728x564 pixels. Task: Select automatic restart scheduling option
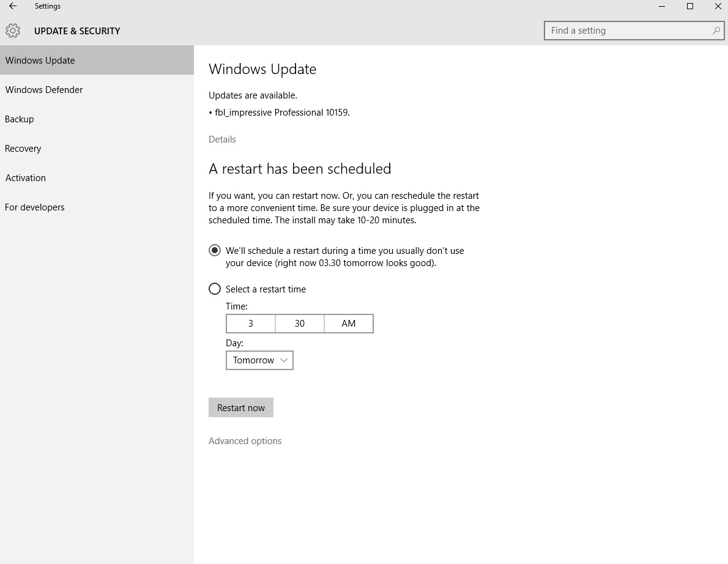click(x=215, y=251)
